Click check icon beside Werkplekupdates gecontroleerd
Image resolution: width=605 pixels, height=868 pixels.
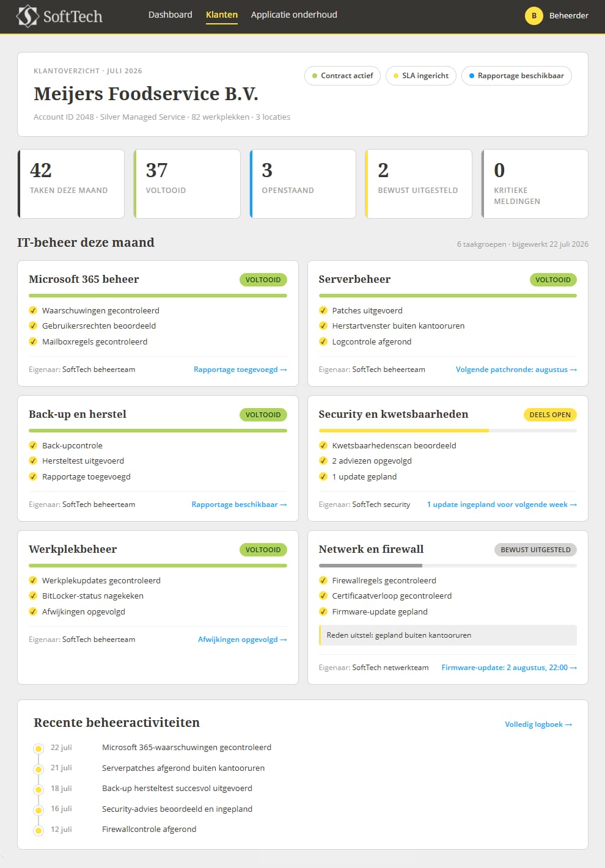click(33, 580)
